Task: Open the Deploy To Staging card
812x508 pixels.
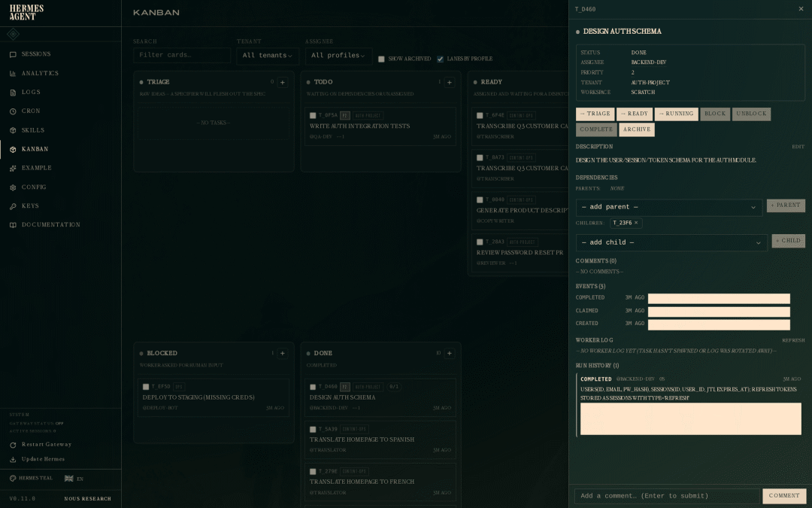Action: [214, 397]
